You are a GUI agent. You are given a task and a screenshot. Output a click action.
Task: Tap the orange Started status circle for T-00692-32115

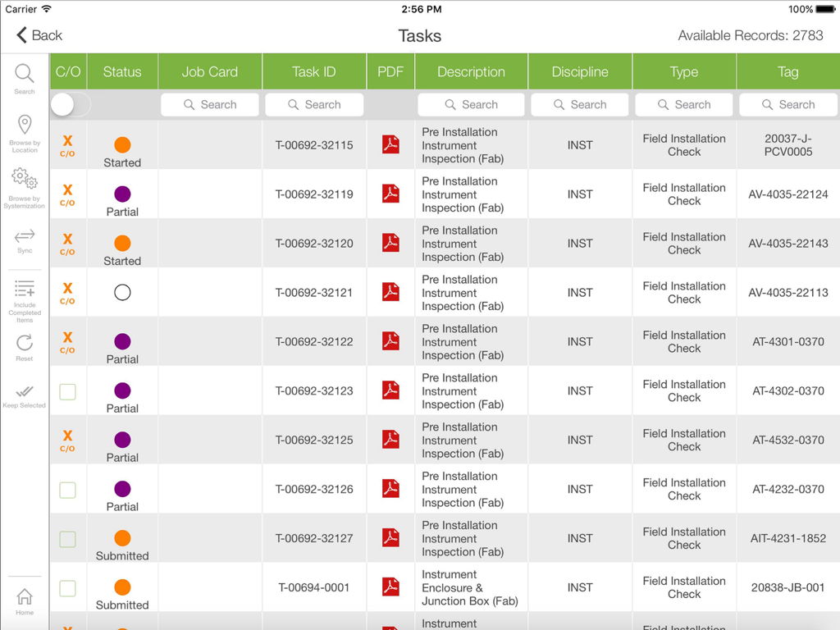(x=121, y=145)
